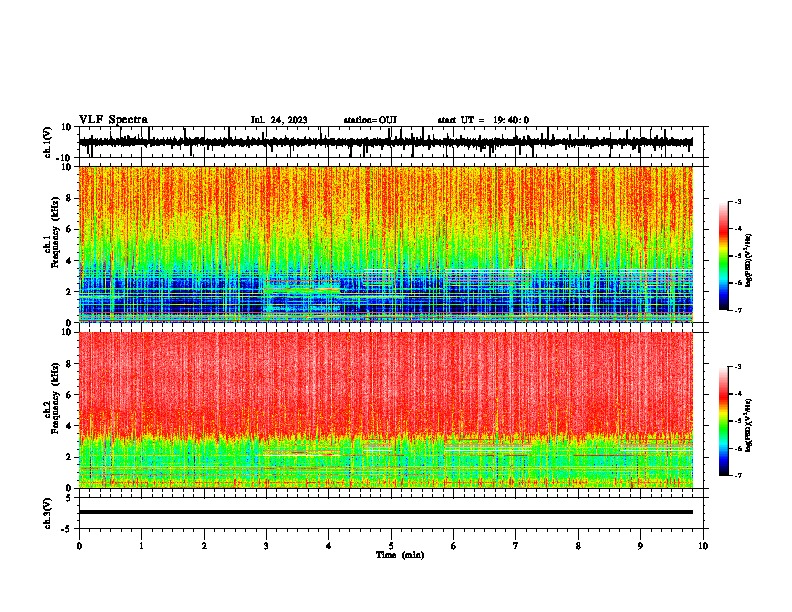
Task: Click the ch.1 voltage waveform trace
Action: (x=385, y=142)
